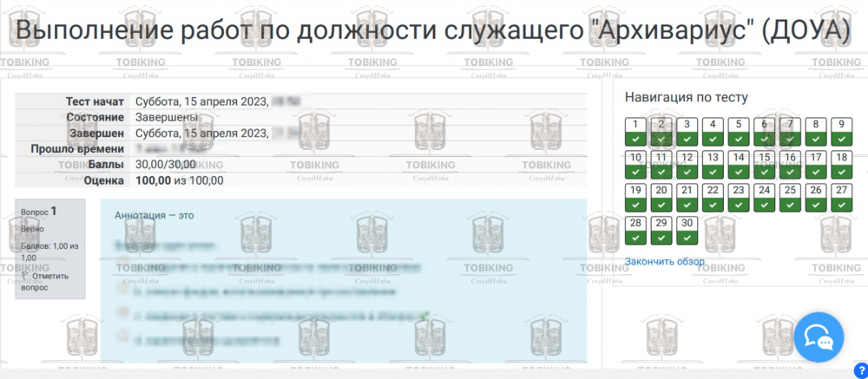Click the Закончить обзор link

[665, 261]
